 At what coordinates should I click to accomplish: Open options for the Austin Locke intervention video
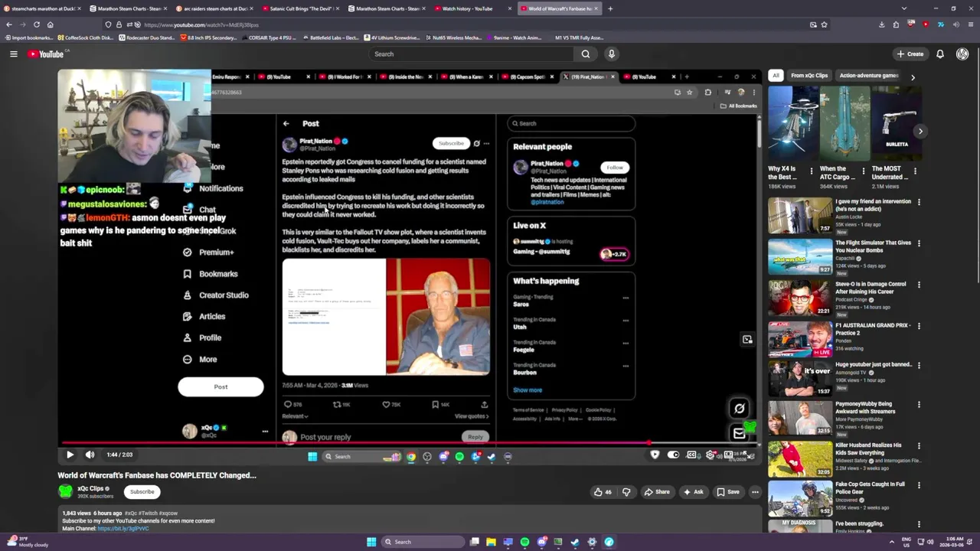(x=919, y=202)
